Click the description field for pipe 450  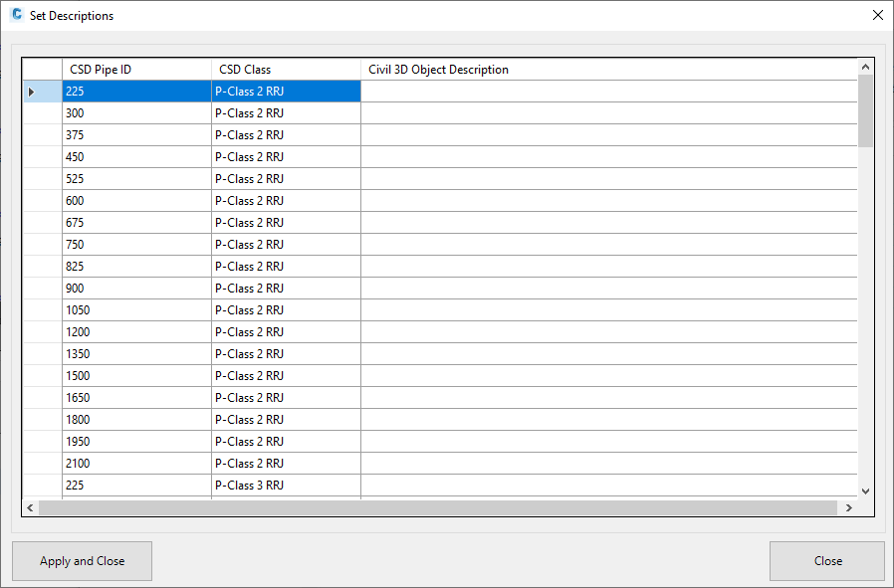(607, 157)
